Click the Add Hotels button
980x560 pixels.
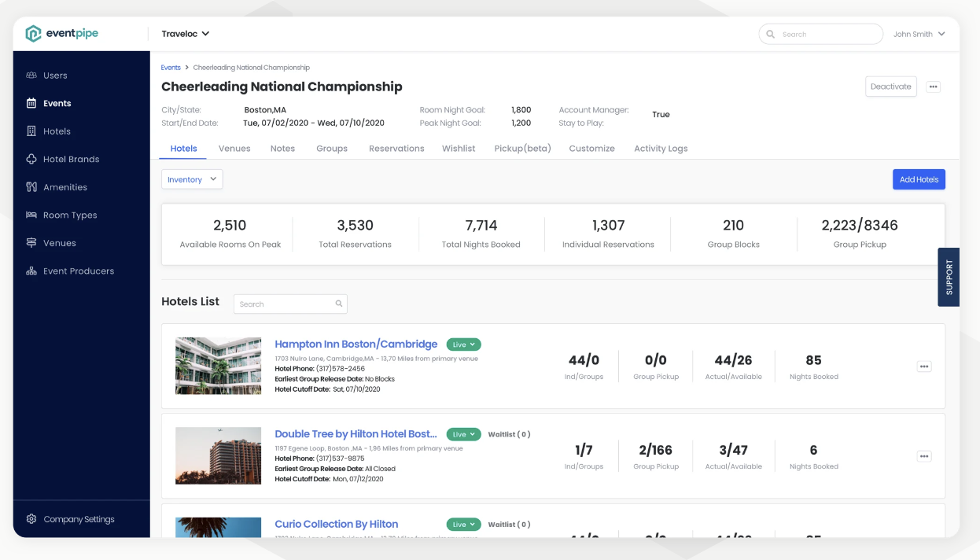click(x=919, y=179)
